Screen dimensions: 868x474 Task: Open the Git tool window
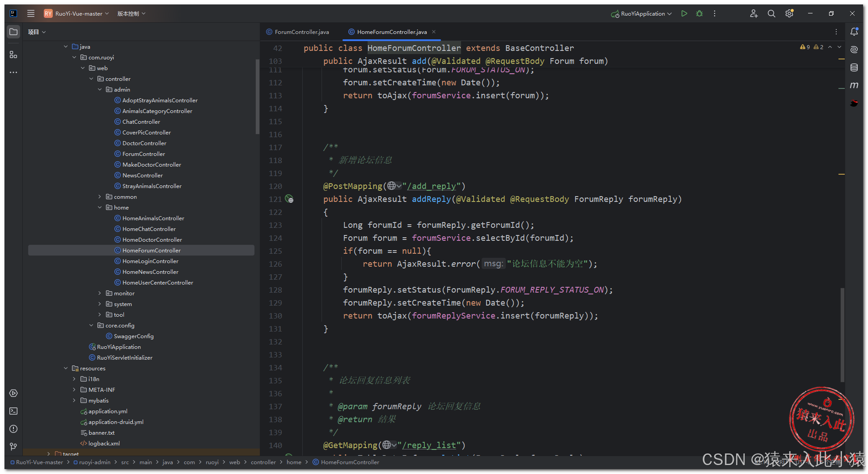click(13, 447)
